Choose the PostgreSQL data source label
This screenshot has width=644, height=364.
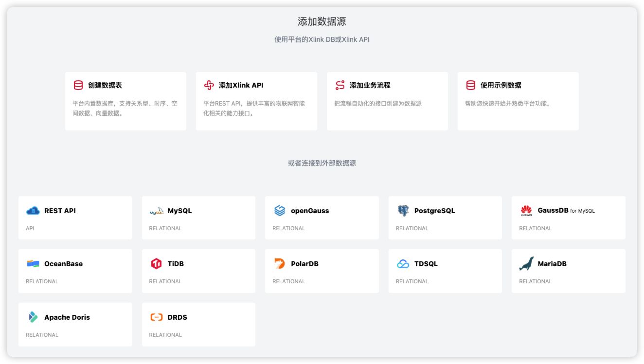tap(434, 211)
